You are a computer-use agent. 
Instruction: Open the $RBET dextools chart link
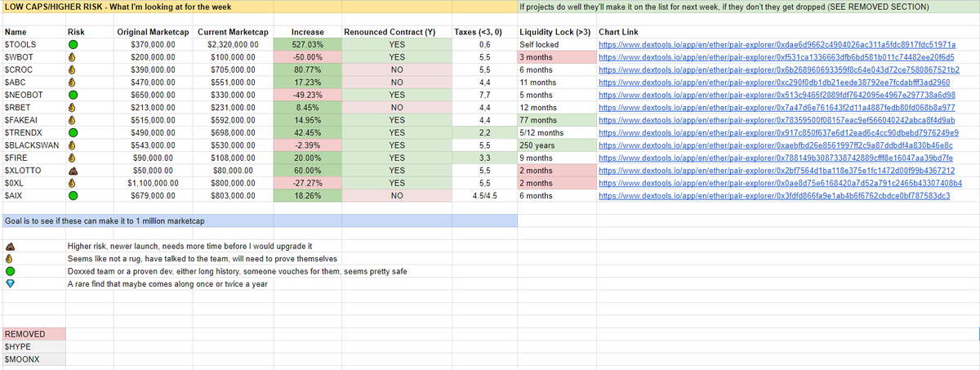coord(777,108)
